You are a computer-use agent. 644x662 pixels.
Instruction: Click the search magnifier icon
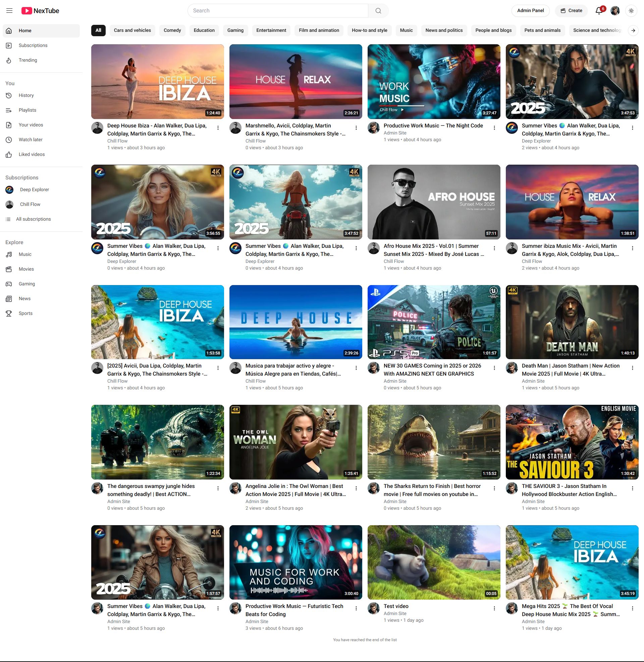pyautogui.click(x=378, y=10)
